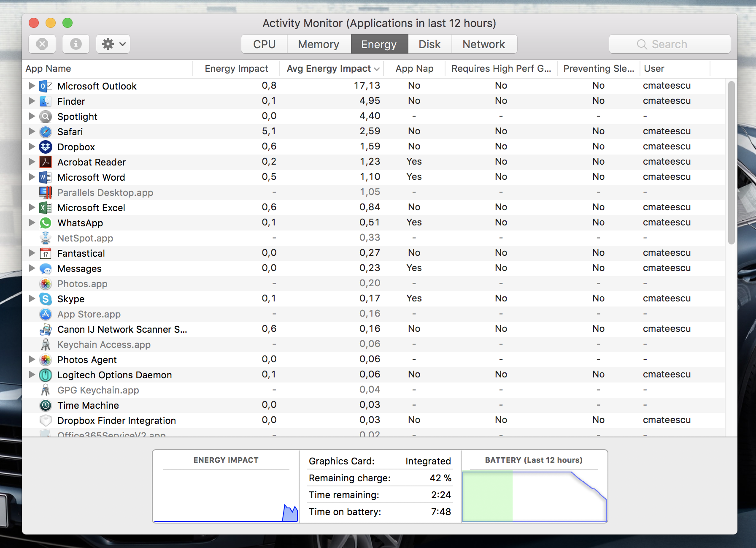
Task: Expand the Dropbox row disclosure triangle
Action: (32, 146)
